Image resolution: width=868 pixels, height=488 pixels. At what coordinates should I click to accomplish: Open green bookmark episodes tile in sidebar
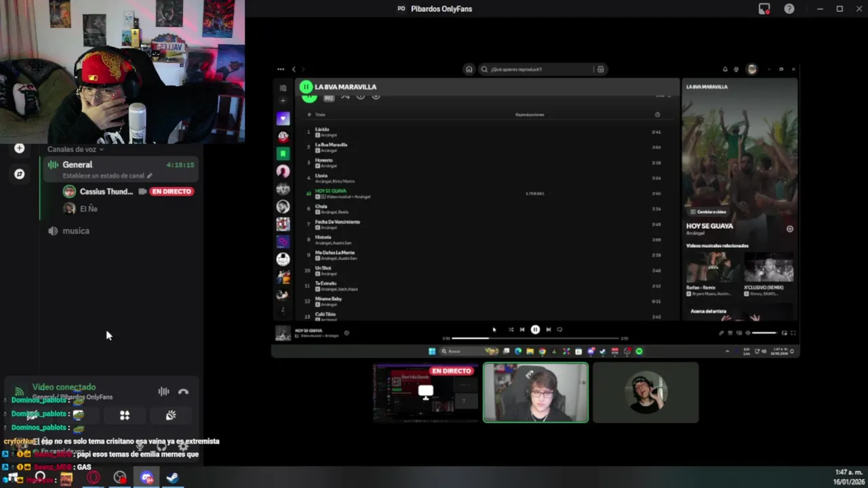click(x=283, y=154)
